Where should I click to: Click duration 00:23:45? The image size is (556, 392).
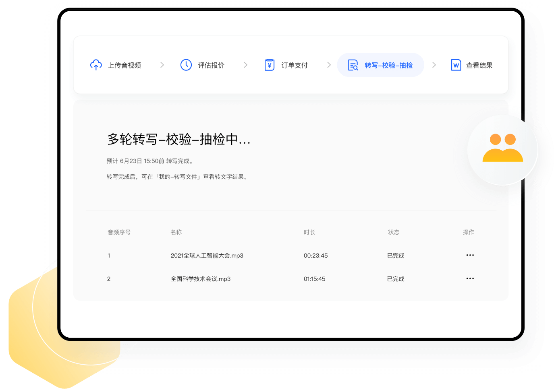click(x=316, y=256)
